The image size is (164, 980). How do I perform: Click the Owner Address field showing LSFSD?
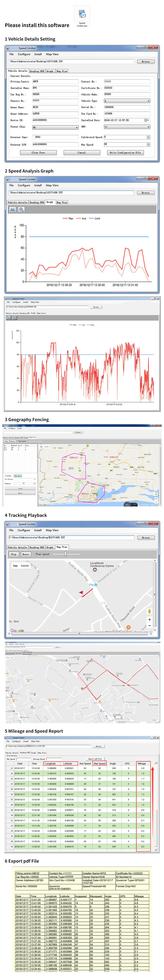coord(55,113)
